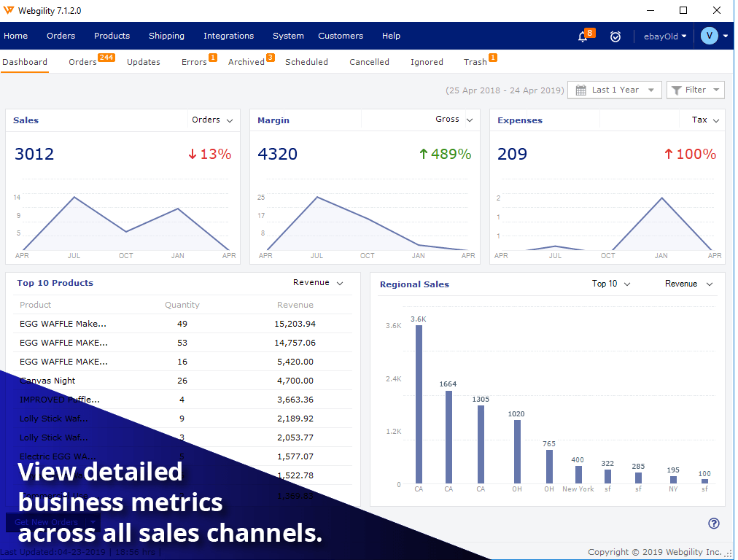Click revenue value 5,420.00
Image resolution: width=738 pixels, height=560 pixels.
[x=295, y=362]
